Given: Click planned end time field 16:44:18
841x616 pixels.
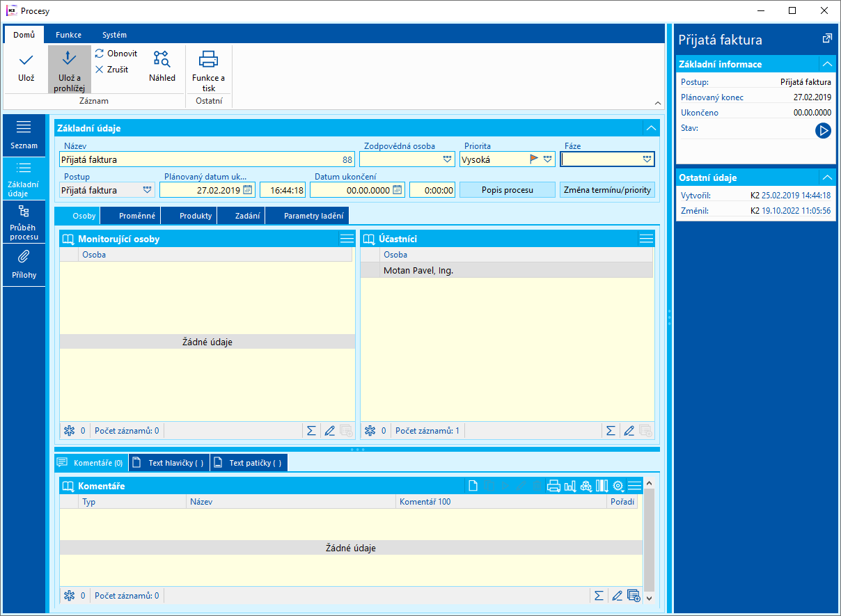Looking at the screenshot, I should tap(283, 190).
